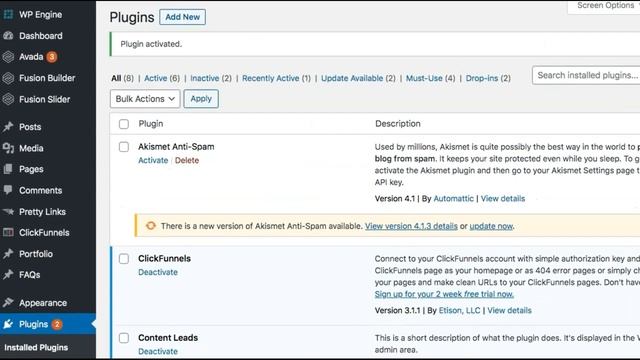Delete the Akismet Anti-Spam plugin
Image resolution: width=640 pixels, height=360 pixels.
pos(187,160)
